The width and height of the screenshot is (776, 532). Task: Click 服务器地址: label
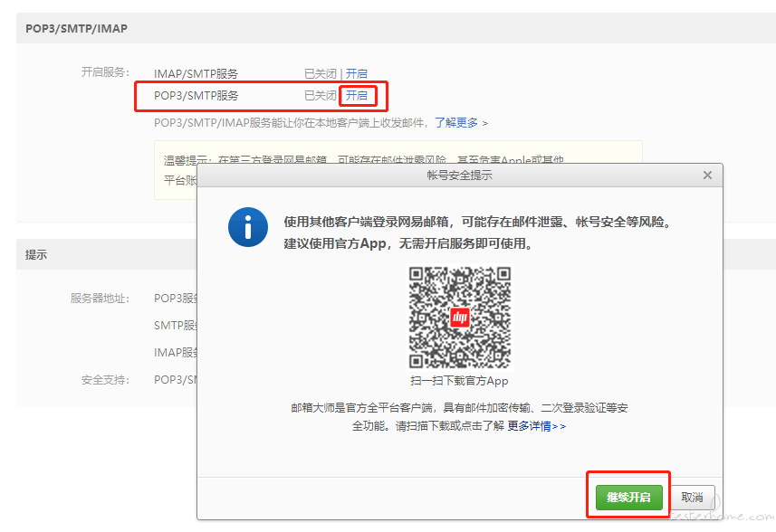[100, 299]
